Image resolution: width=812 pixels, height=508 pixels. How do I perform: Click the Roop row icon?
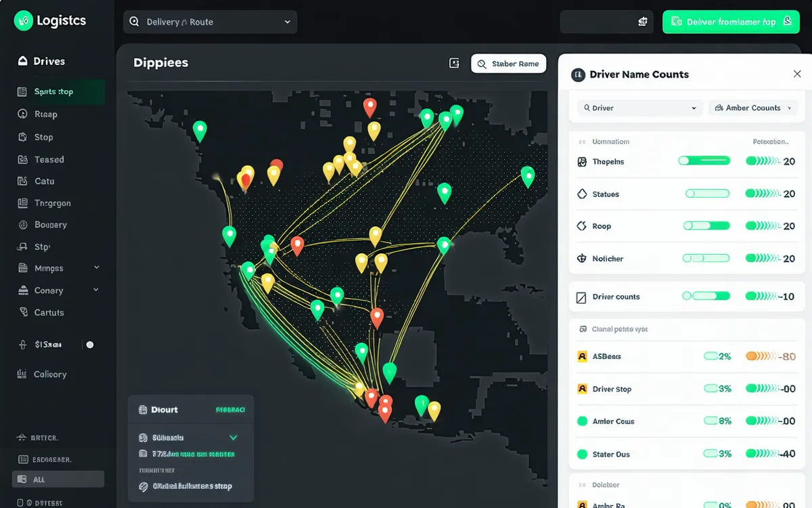click(581, 226)
